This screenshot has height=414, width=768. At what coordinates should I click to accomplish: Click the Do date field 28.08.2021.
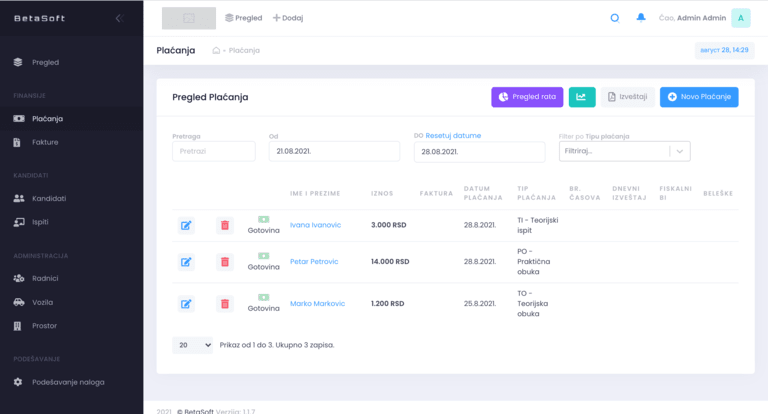click(480, 152)
